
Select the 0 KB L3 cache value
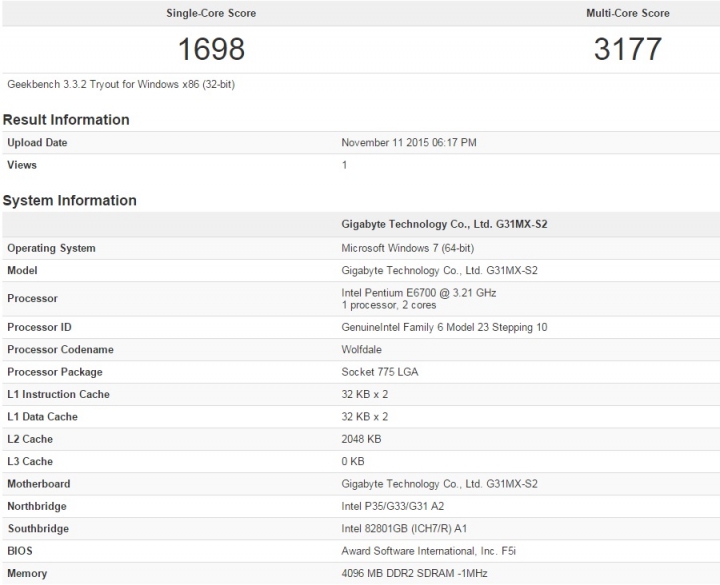pyautogui.click(x=353, y=461)
